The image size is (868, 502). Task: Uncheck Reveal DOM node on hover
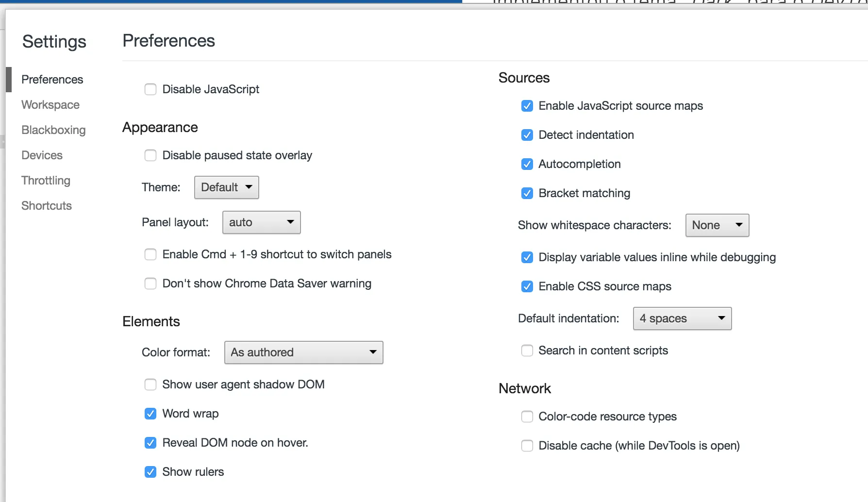click(150, 443)
